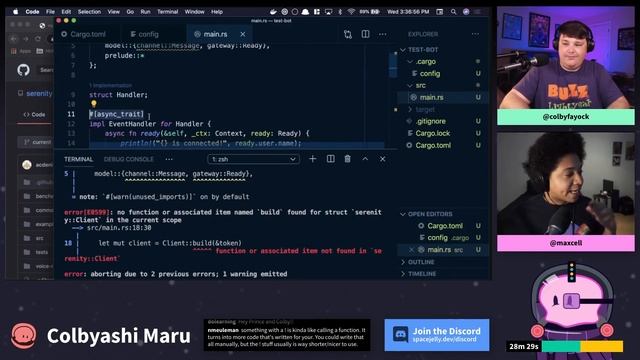
Task: Click the editor minimap scrollbar
Action: (393, 66)
